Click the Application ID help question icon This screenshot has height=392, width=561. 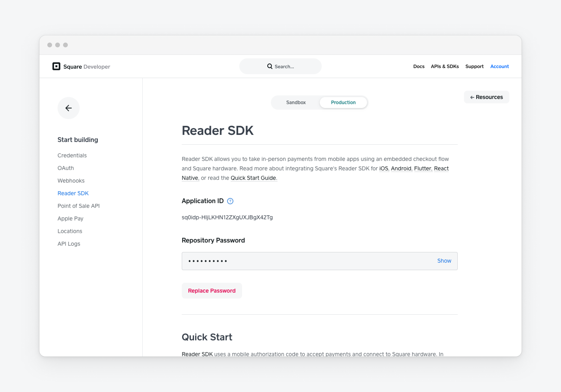pyautogui.click(x=230, y=201)
